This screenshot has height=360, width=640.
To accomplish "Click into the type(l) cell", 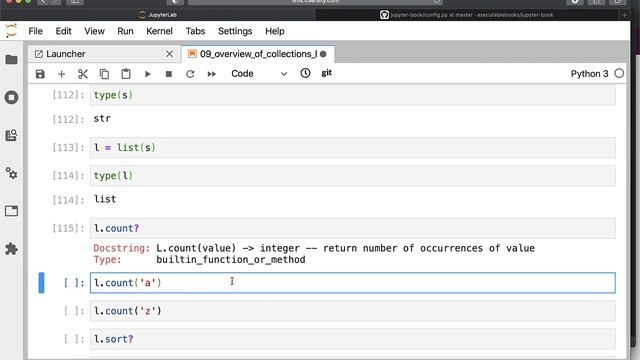I will coord(353,176).
